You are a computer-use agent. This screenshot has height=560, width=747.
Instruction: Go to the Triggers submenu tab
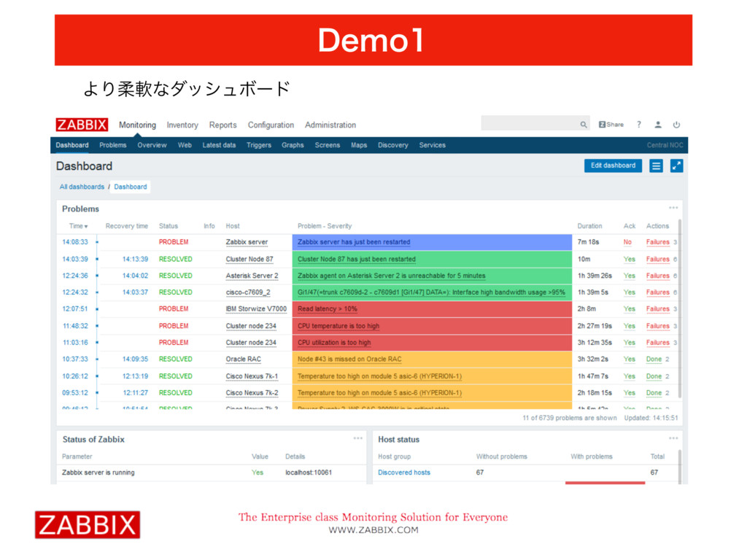point(259,145)
